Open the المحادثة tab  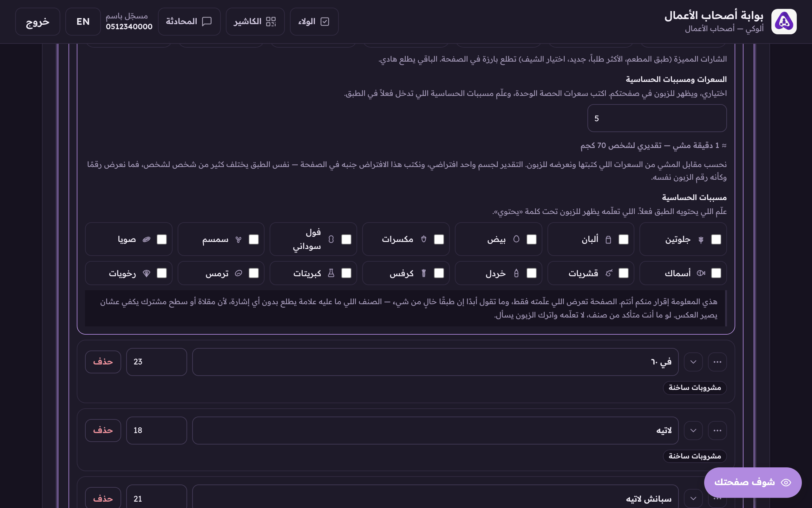189,22
